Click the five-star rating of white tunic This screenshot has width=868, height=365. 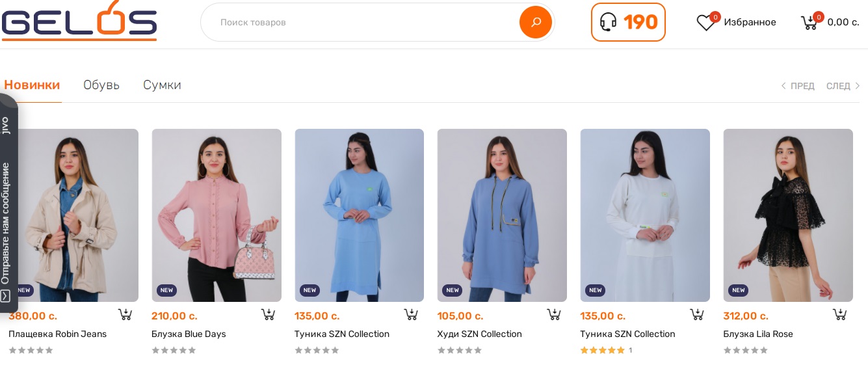pyautogui.click(x=602, y=350)
